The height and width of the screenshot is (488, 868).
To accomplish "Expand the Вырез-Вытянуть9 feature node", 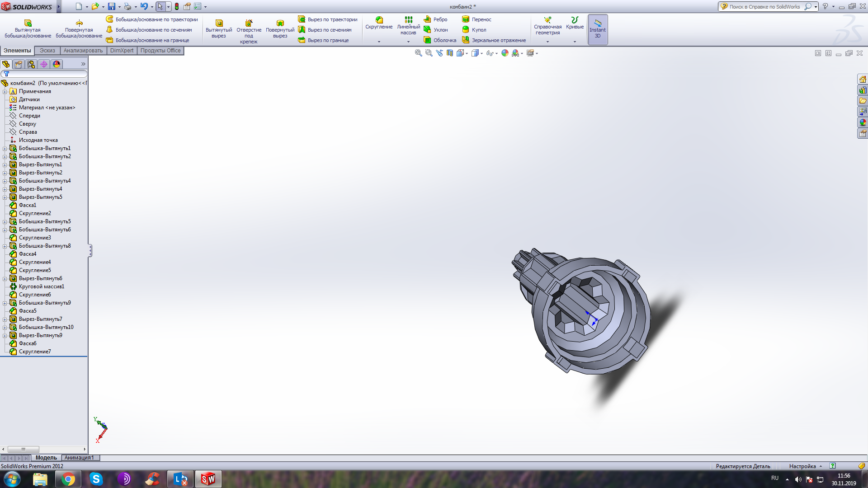I will (5, 336).
